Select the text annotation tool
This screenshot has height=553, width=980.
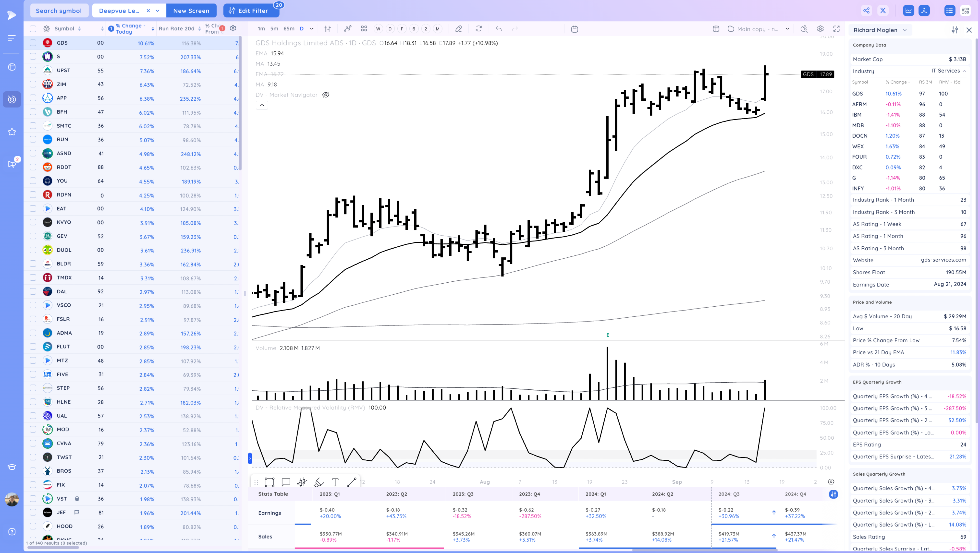tap(335, 482)
